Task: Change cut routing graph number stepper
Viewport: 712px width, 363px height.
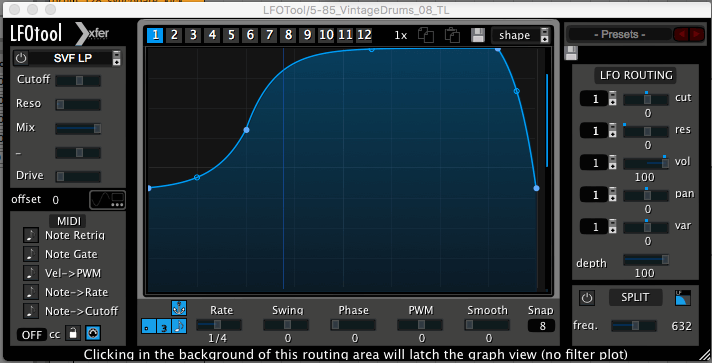Action: pyautogui.click(x=613, y=98)
